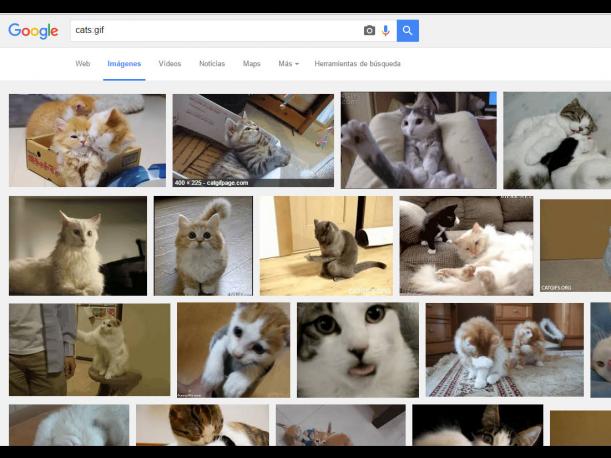Open white cat hugging black kitten thumbnail

click(557, 140)
